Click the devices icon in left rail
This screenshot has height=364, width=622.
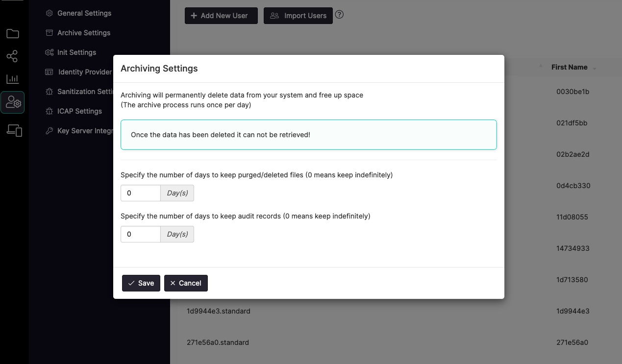tap(14, 130)
